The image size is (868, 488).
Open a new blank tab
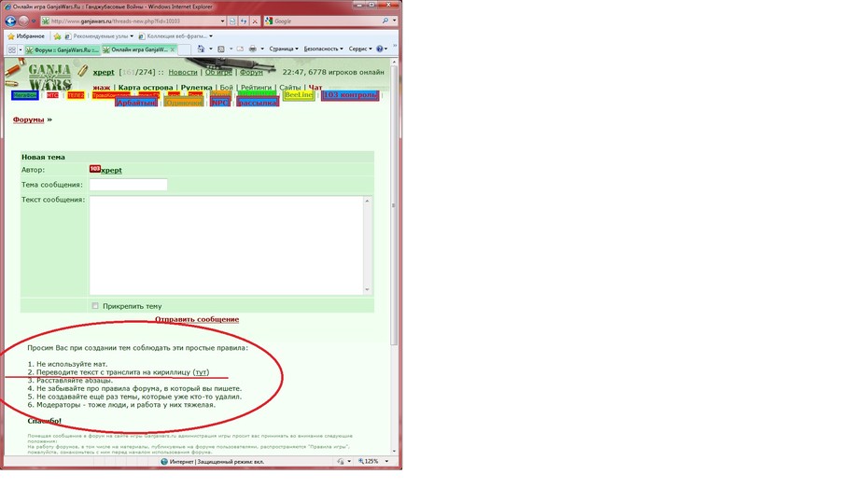tap(185, 49)
